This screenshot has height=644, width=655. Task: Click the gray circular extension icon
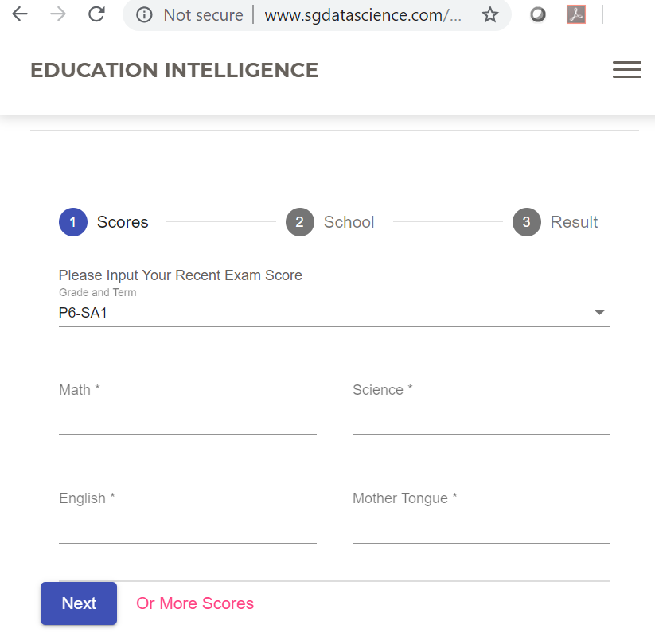538,15
